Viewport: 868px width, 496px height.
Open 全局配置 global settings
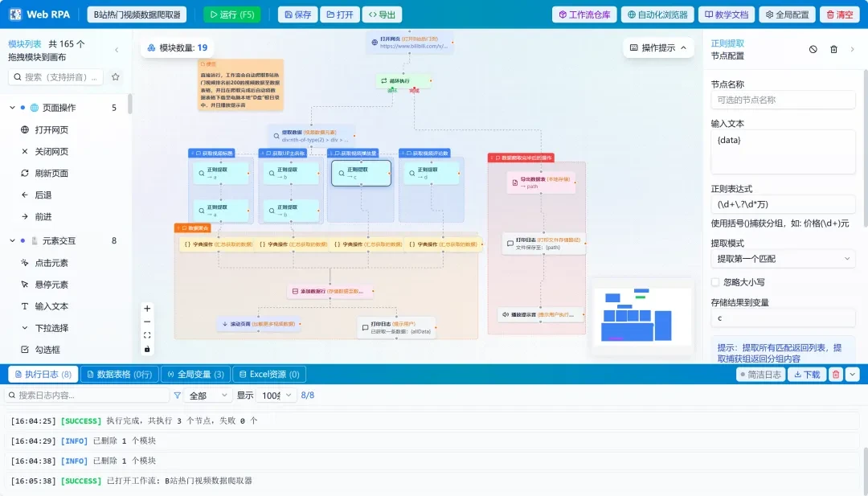point(787,15)
